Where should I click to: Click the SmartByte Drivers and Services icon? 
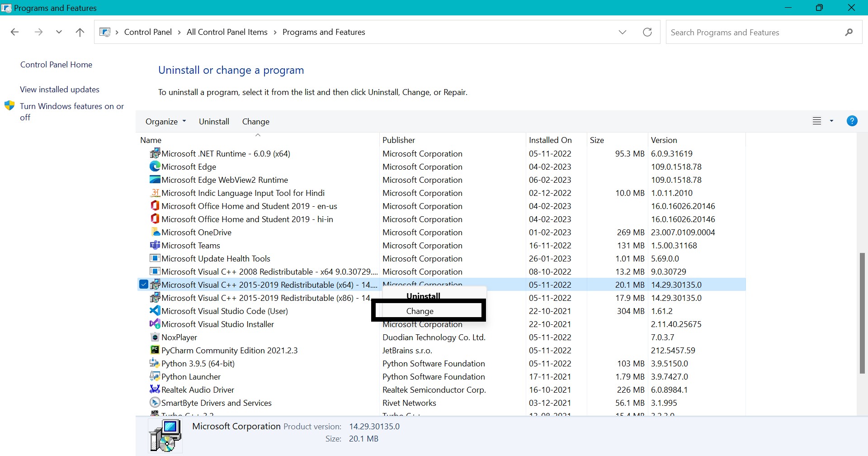[x=155, y=403]
